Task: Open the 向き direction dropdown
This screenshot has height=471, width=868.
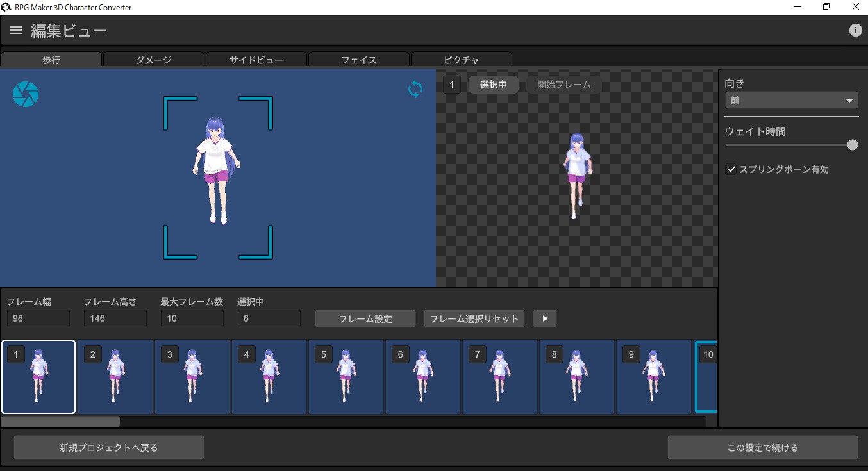Action: (791, 100)
